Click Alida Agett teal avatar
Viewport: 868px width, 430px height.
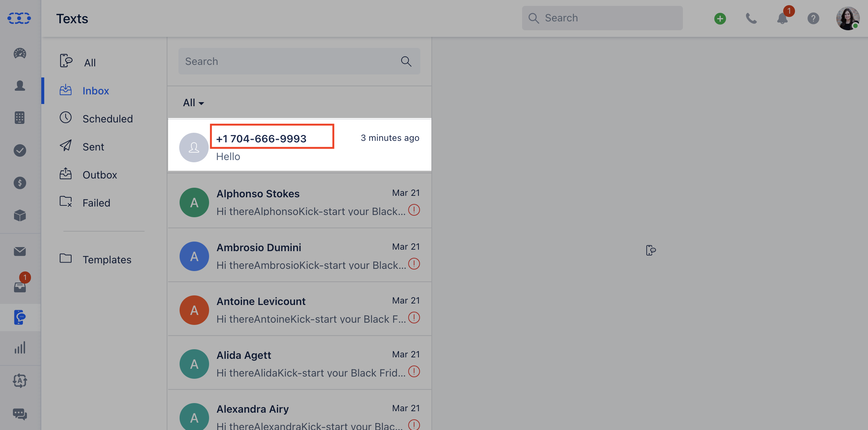(194, 364)
